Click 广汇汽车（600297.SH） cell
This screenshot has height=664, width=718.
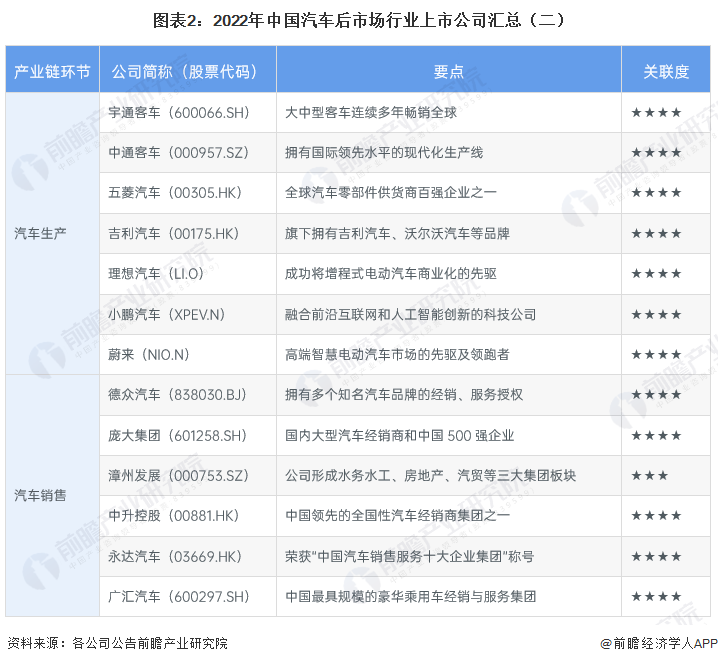click(188, 597)
